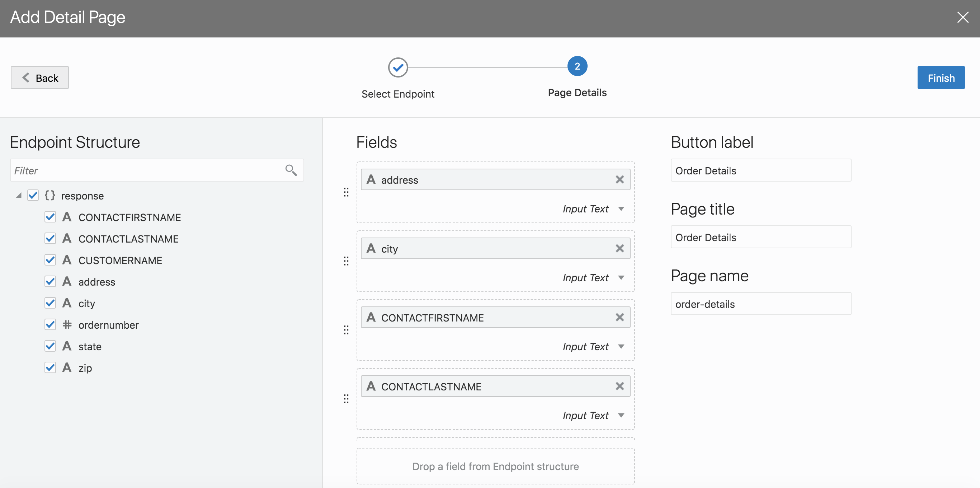Screen dimensions: 980x488
Task: Uncheck the CONTACTFIRSTNAME checkbox
Action: tap(50, 217)
